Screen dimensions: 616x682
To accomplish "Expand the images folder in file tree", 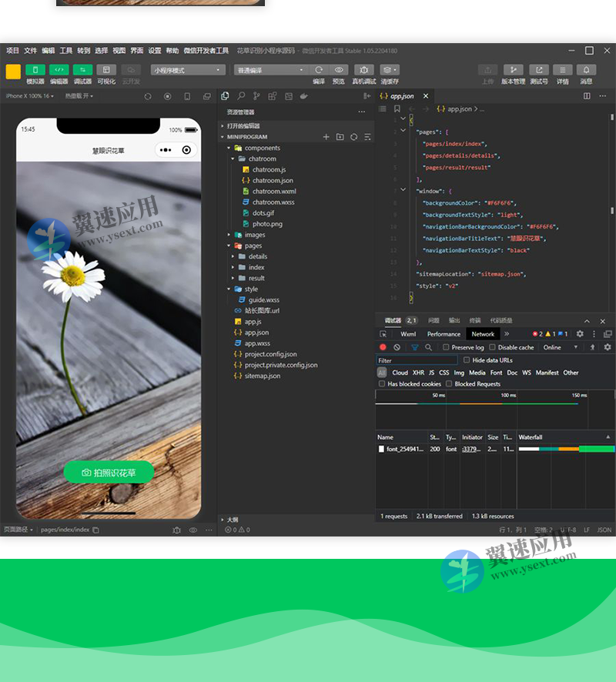I will pos(254,235).
